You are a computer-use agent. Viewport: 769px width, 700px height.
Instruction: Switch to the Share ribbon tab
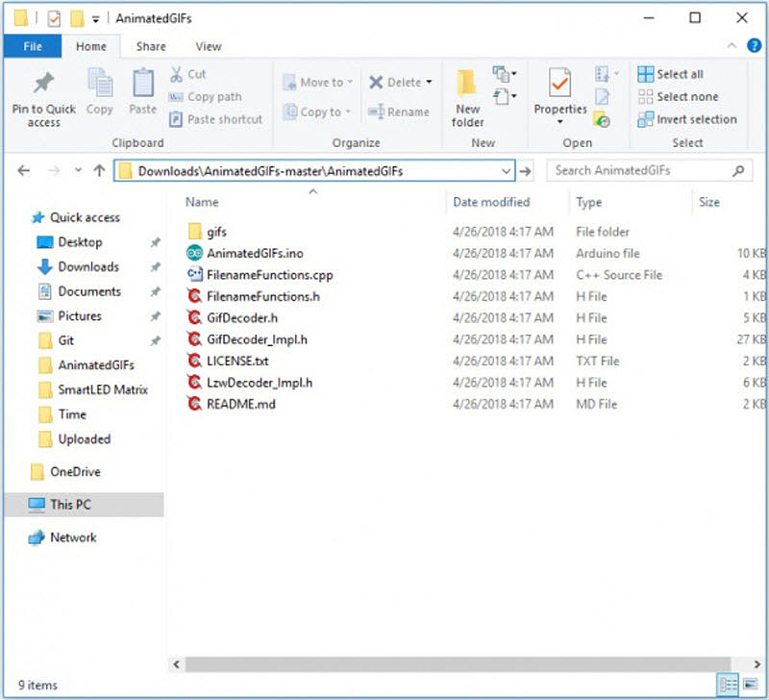click(x=151, y=46)
